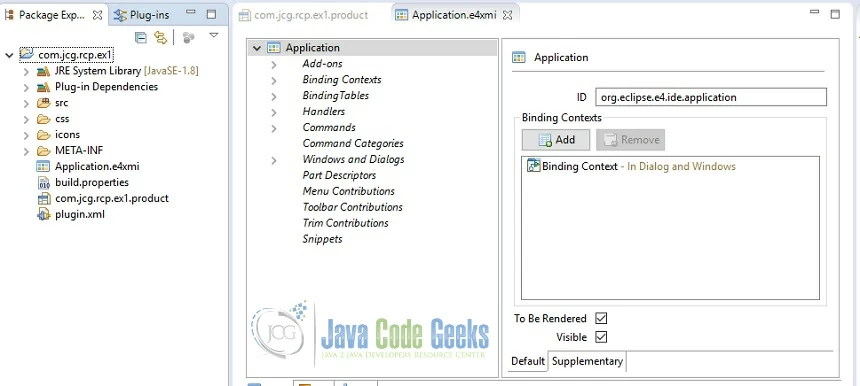Click the Binding Context list entry icon
This screenshot has width=860, height=386.
tap(534, 166)
